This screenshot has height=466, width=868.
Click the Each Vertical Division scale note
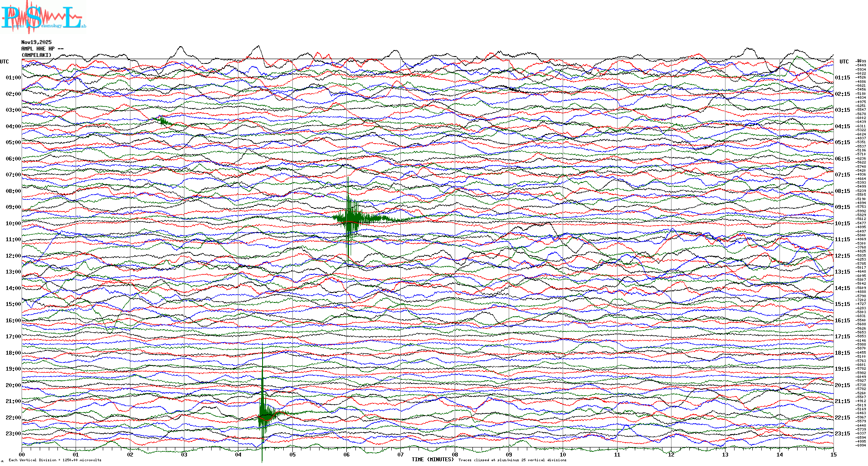pyautogui.click(x=55, y=460)
